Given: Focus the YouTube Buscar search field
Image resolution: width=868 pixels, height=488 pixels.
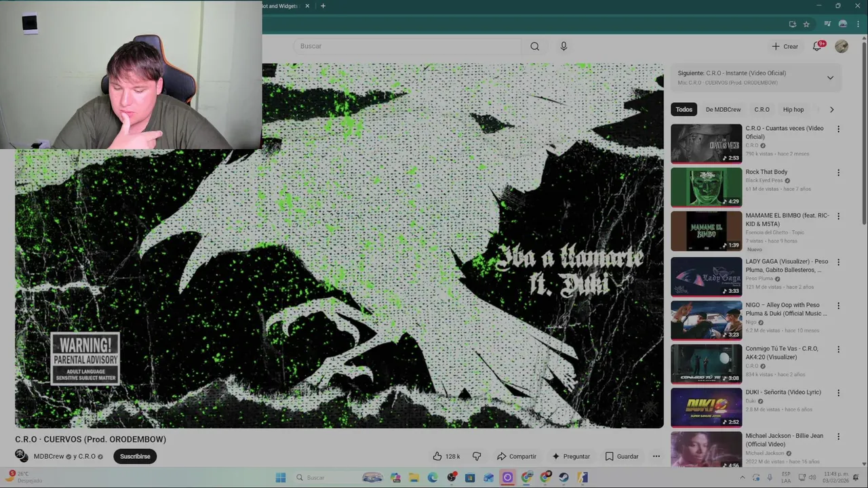Looking at the screenshot, I should point(407,46).
